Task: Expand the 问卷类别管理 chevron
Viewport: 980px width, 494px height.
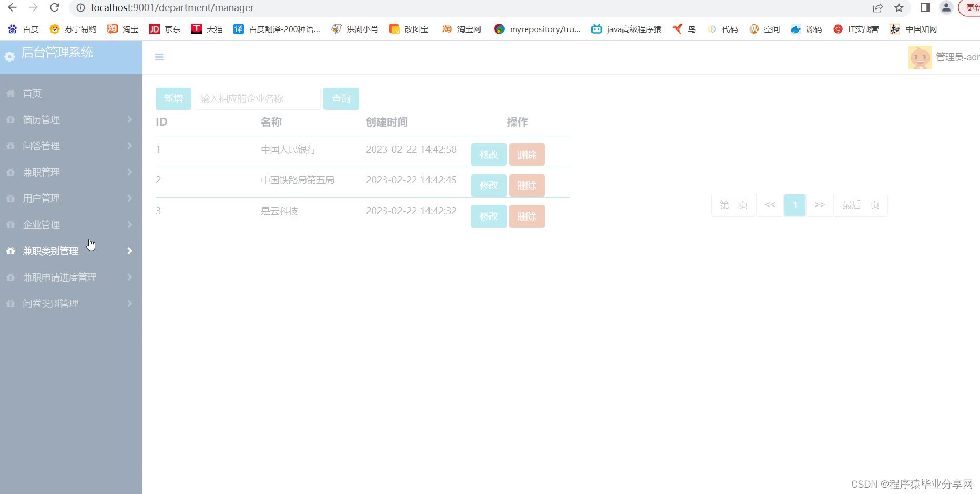Action: (x=129, y=303)
